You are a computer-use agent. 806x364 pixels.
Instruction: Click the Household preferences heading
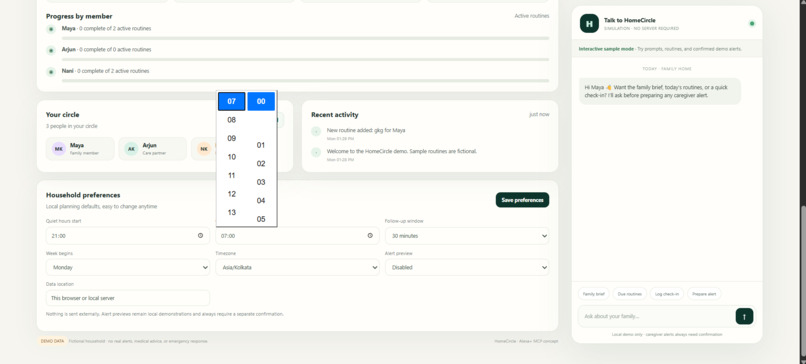(83, 195)
